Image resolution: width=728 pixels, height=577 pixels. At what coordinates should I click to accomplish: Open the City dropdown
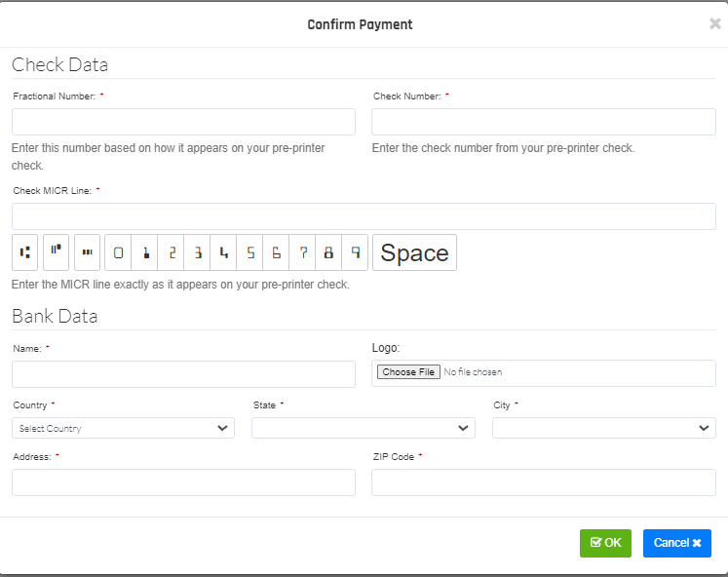tap(604, 428)
